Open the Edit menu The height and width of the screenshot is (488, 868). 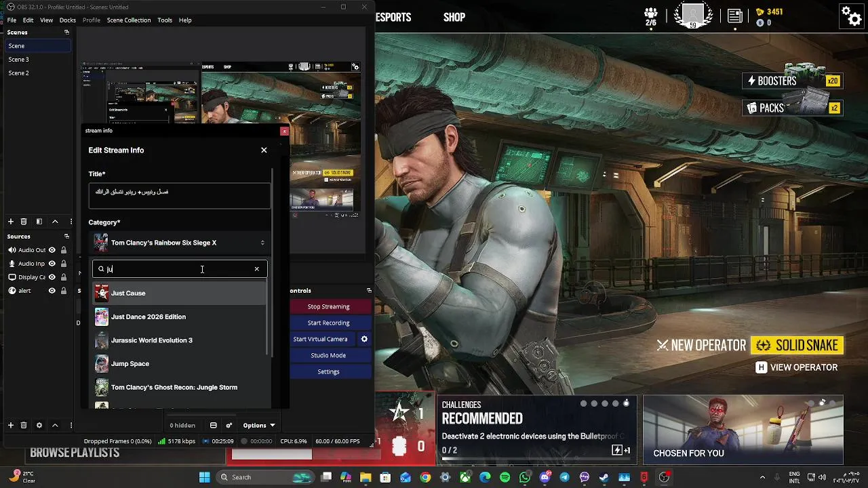[x=28, y=20]
